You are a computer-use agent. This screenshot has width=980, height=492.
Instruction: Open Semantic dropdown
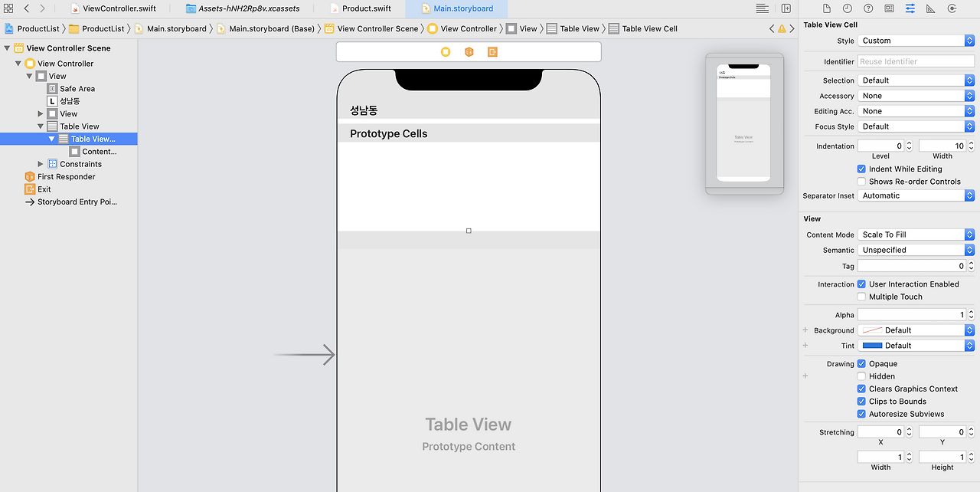pyautogui.click(x=916, y=250)
